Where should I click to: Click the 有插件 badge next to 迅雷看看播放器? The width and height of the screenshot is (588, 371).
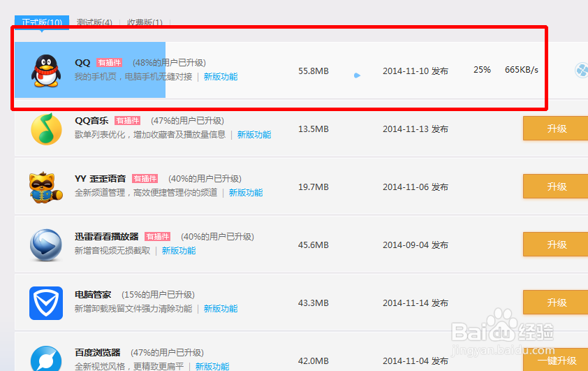pyautogui.click(x=158, y=237)
